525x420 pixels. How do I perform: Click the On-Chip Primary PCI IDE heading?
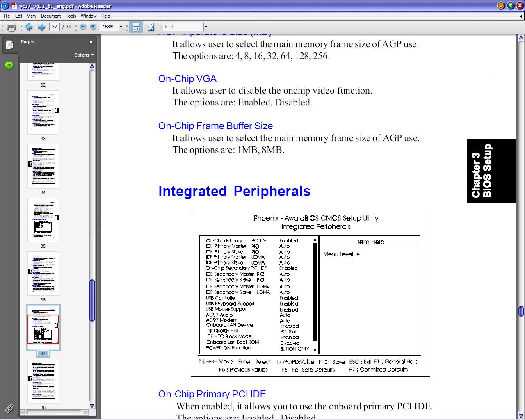(212, 394)
